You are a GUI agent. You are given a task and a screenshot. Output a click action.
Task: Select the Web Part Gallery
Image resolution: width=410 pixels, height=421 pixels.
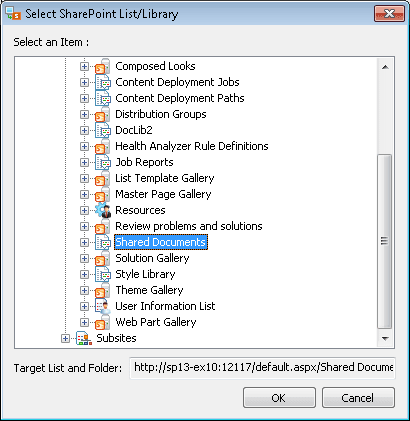(x=156, y=322)
